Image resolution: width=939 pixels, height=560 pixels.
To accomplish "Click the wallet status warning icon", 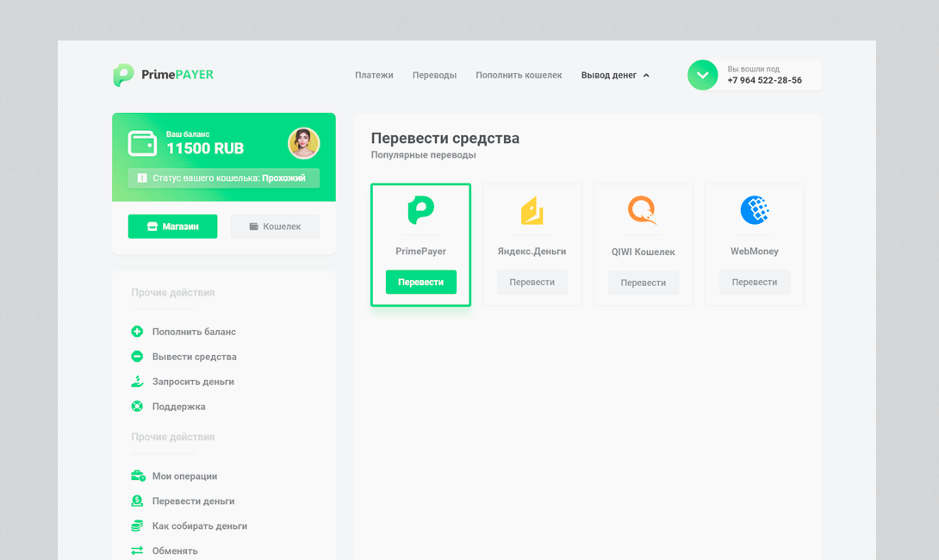I will (x=142, y=177).
